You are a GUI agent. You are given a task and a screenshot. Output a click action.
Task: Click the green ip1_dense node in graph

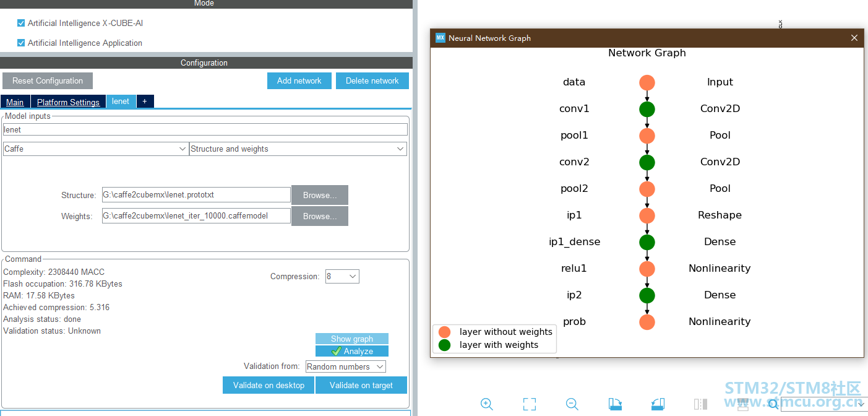pos(647,242)
